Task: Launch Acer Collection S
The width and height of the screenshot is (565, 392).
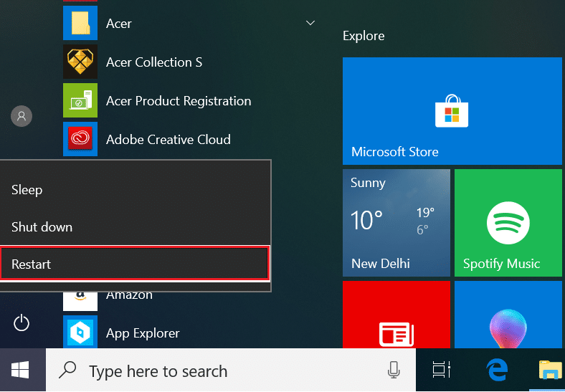Action: tap(153, 62)
